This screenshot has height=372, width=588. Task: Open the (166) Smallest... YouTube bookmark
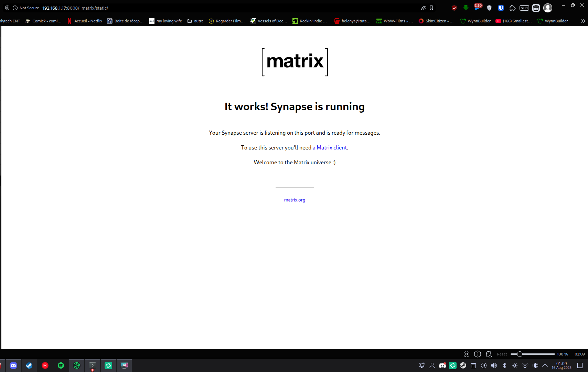pyautogui.click(x=514, y=21)
